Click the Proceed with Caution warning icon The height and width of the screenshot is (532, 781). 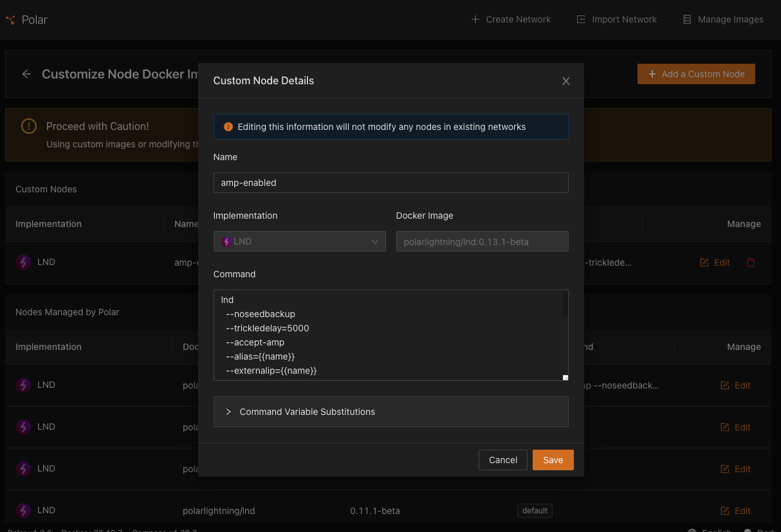(29, 126)
